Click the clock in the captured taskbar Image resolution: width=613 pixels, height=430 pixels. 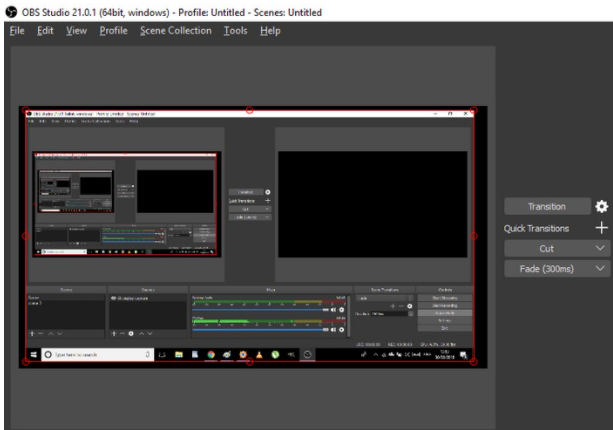[x=445, y=355]
